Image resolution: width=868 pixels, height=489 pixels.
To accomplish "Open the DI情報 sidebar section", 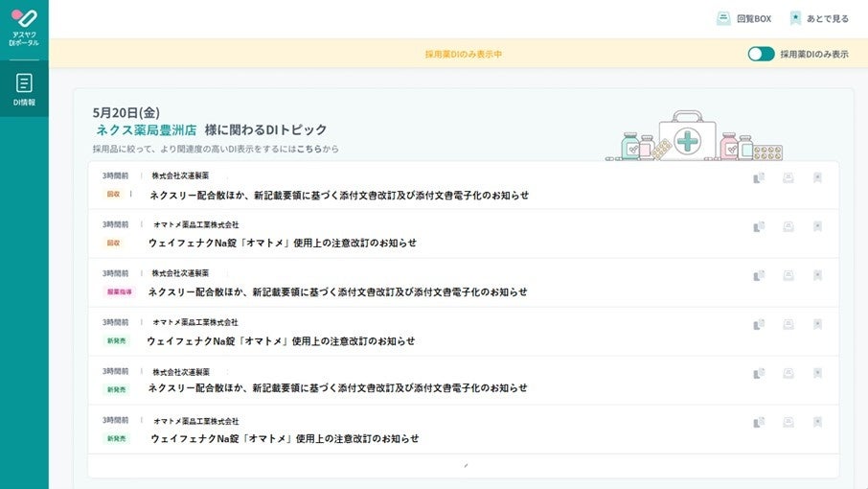I will click(x=24, y=88).
